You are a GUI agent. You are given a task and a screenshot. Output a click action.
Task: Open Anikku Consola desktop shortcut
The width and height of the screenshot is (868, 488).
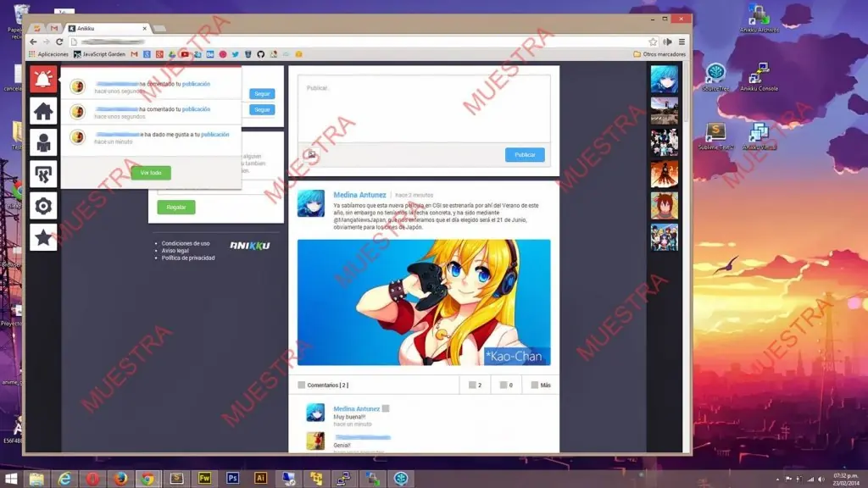click(759, 76)
